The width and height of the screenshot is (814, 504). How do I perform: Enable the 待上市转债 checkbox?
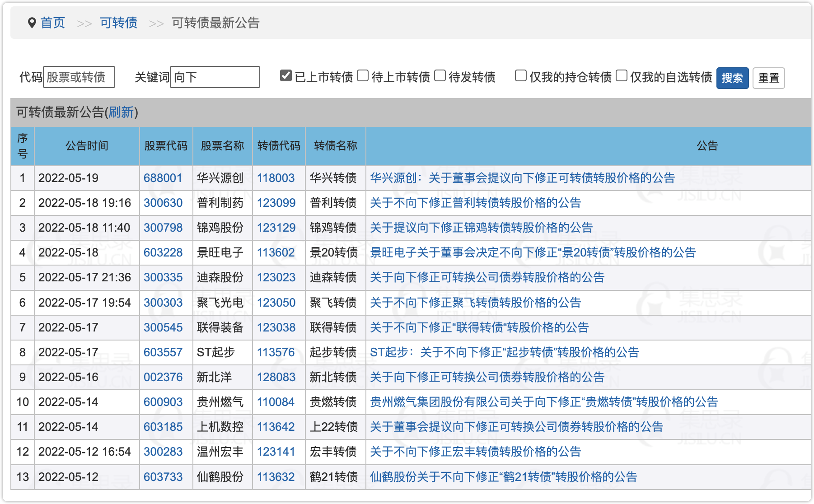(363, 76)
